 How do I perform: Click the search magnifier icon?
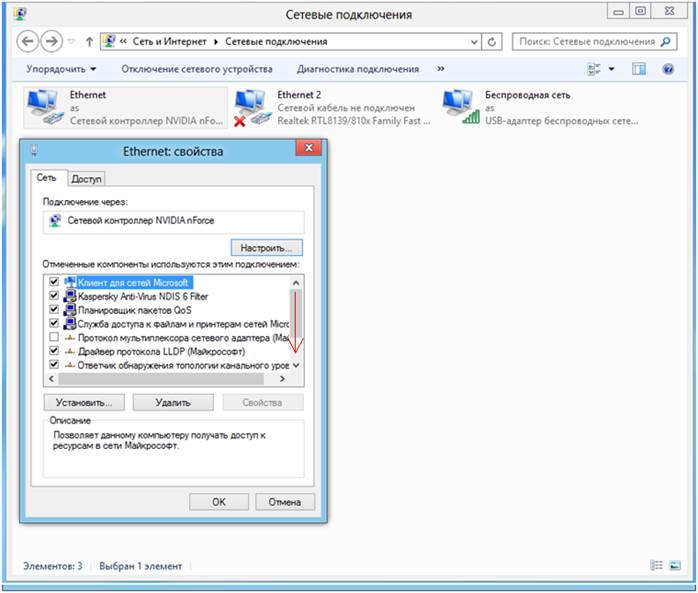(666, 42)
